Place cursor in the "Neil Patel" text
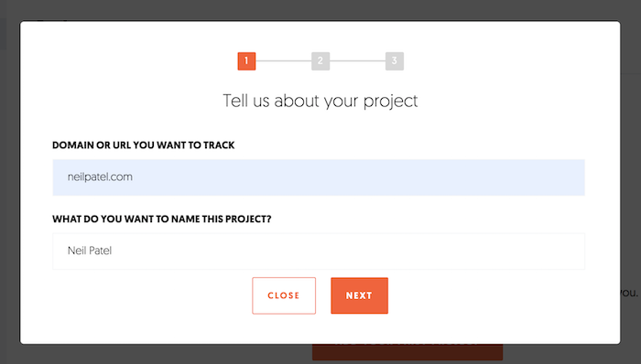The height and width of the screenshot is (364, 641). (x=90, y=251)
